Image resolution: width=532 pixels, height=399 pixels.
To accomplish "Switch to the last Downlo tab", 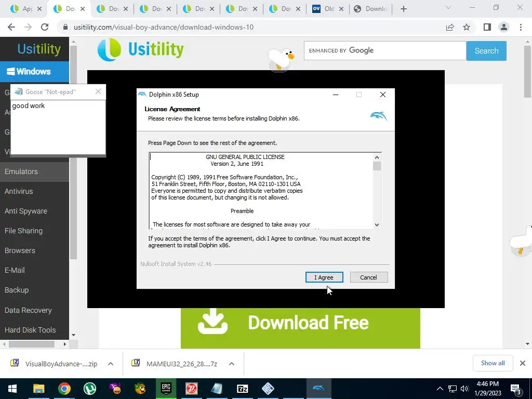I will coord(371,9).
